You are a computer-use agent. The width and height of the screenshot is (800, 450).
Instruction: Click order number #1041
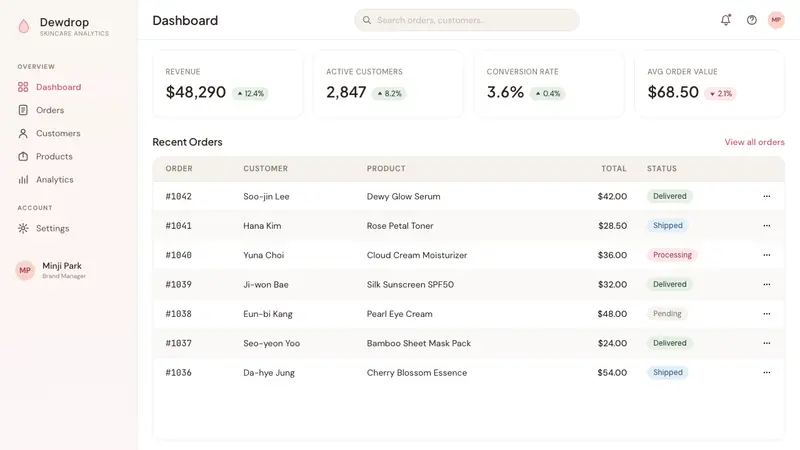click(179, 226)
